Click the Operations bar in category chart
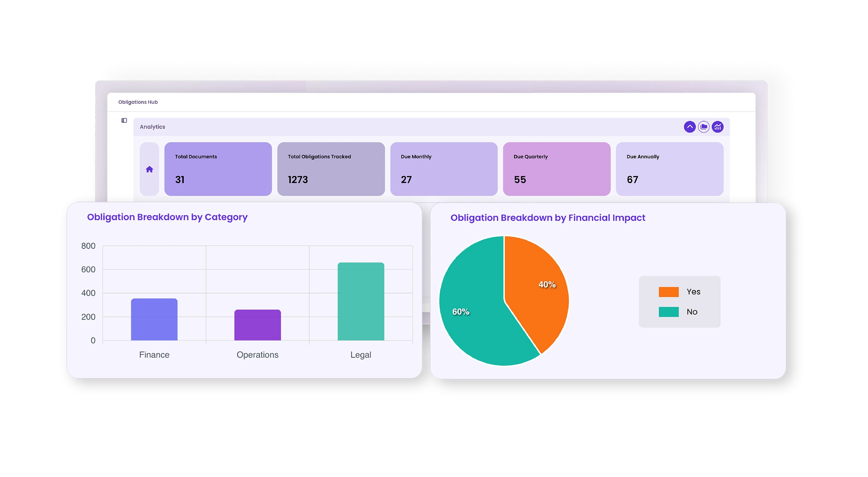The height and width of the screenshot is (477, 868). coord(257,325)
